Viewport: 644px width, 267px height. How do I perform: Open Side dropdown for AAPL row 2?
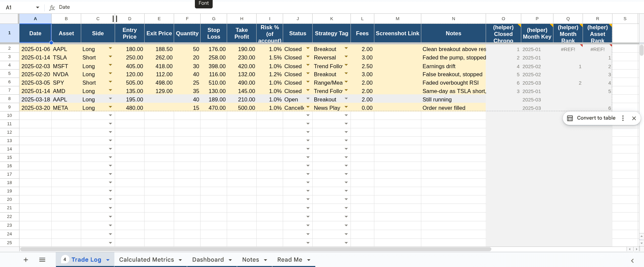coord(110,48)
